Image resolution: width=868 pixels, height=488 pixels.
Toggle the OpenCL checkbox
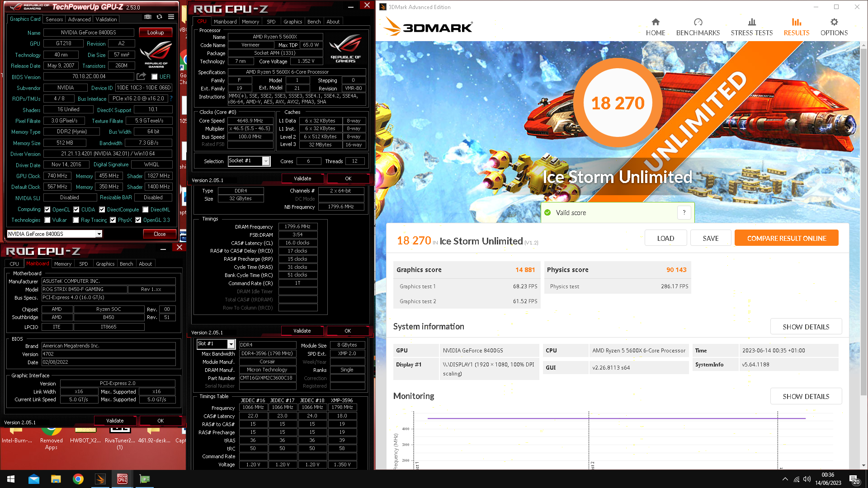click(x=47, y=209)
